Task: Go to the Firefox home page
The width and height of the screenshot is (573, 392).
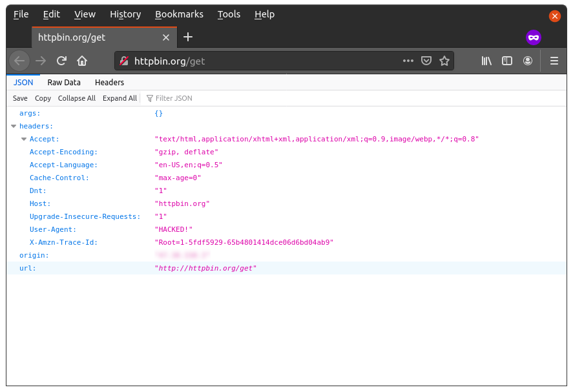Action: tap(82, 61)
